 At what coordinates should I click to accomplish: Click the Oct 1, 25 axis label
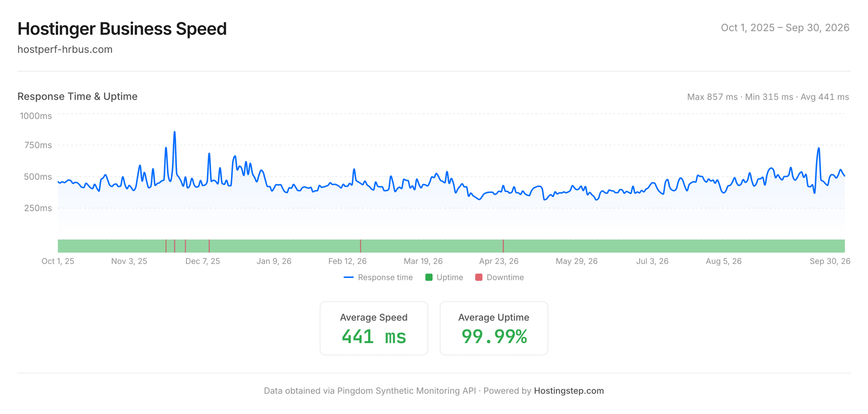click(58, 261)
